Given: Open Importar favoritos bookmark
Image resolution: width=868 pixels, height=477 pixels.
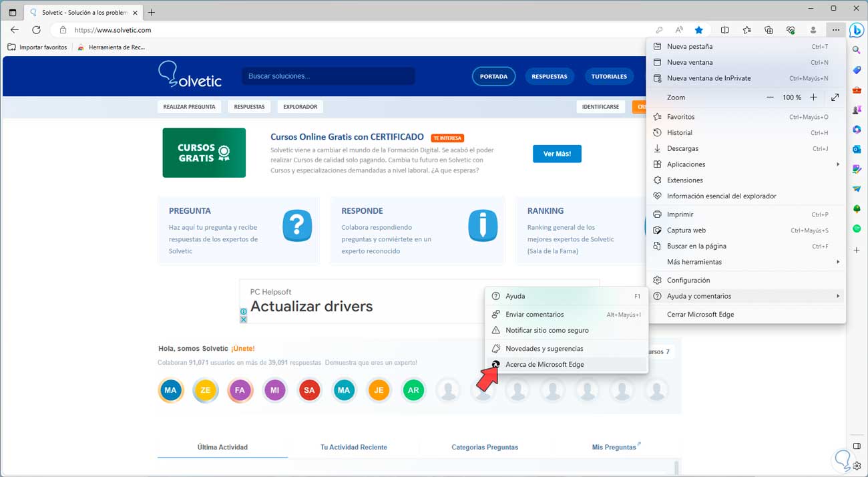Looking at the screenshot, I should click(x=38, y=47).
